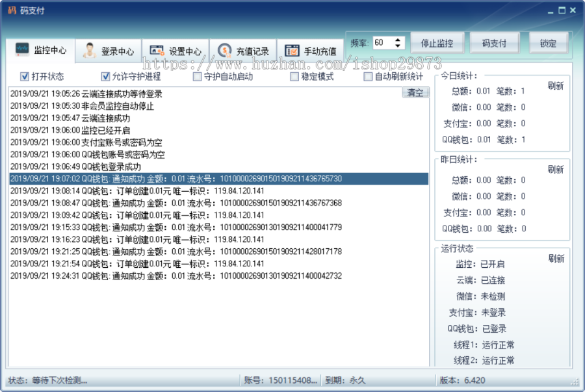Select log row 非会员监控自动停止
This screenshot has height=392, width=585.
pyautogui.click(x=218, y=107)
